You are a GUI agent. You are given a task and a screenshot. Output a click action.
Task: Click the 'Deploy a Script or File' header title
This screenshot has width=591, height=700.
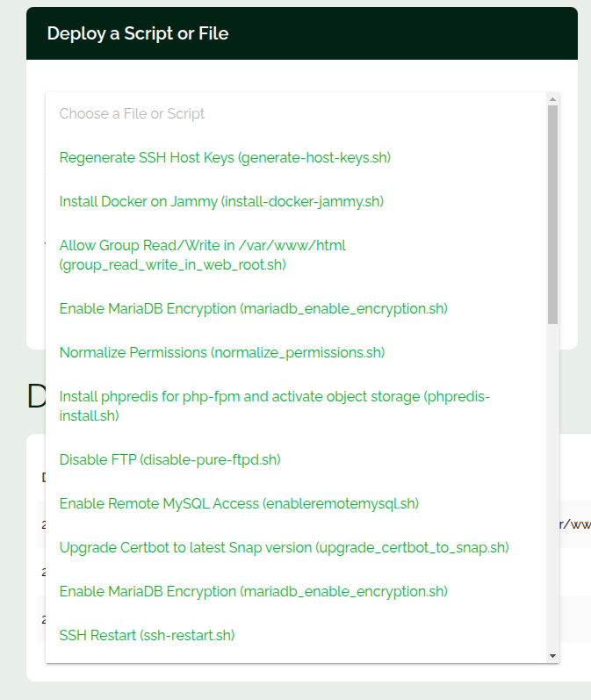pos(138,33)
